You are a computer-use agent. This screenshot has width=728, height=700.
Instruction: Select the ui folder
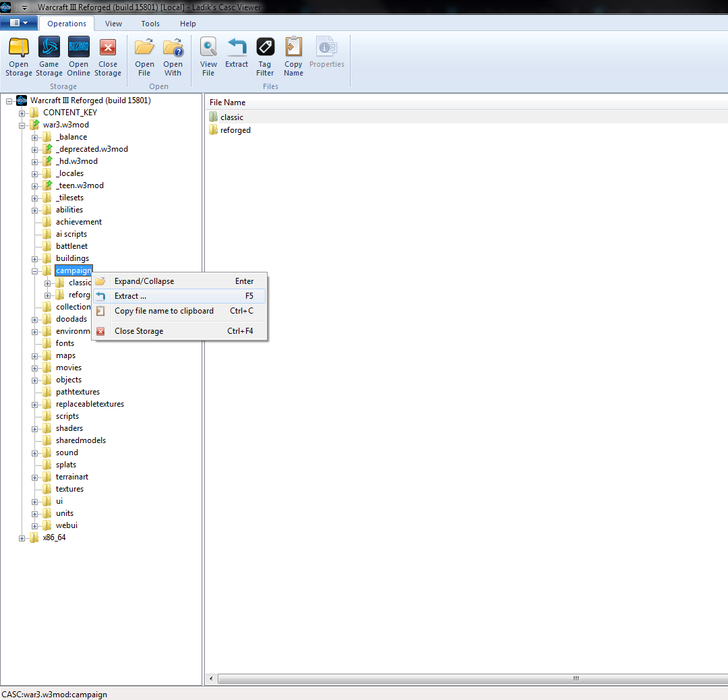coord(59,501)
